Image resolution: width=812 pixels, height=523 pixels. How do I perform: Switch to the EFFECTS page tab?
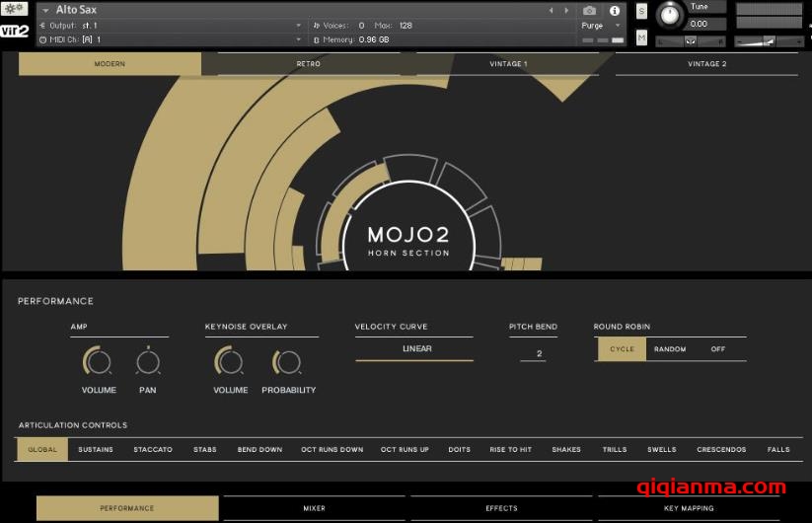tap(501, 508)
